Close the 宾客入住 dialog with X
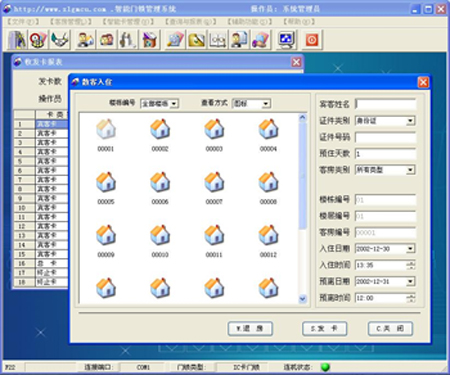 click(x=423, y=82)
